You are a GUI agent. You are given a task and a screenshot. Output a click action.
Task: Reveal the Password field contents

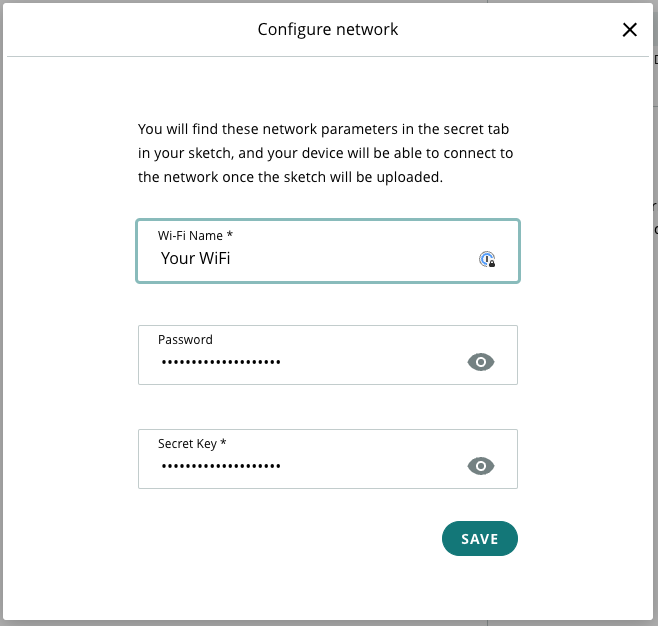481,362
